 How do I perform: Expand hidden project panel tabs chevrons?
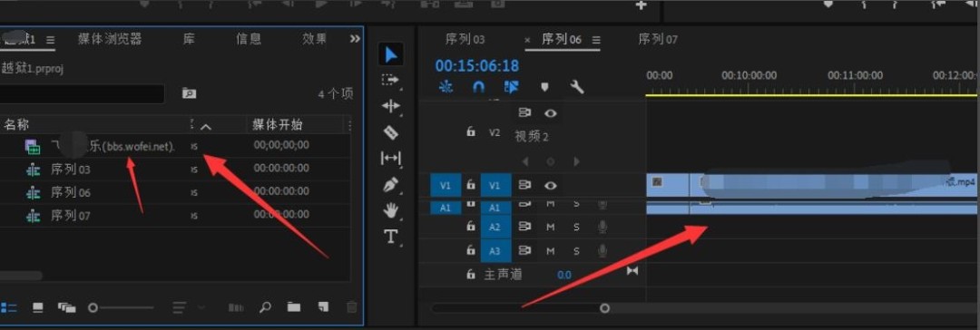tap(355, 39)
